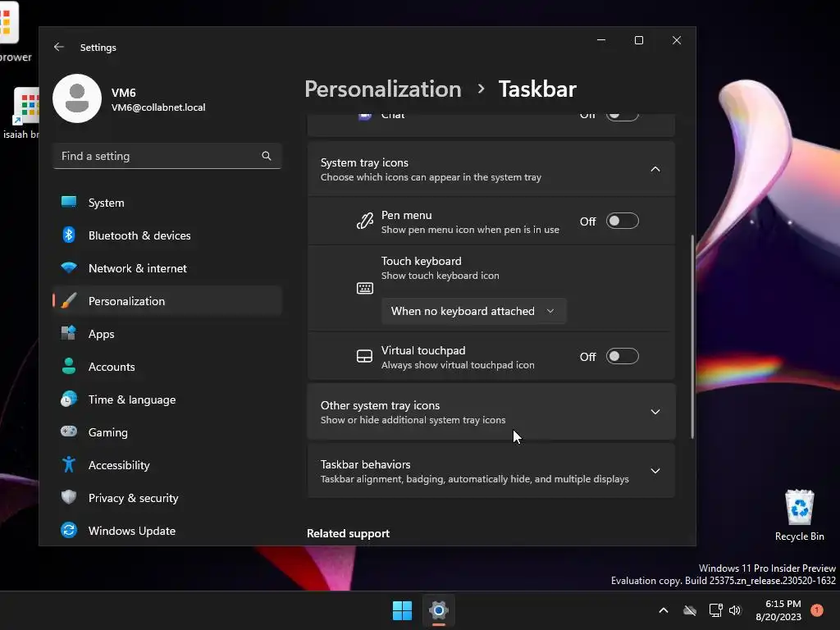Collapse the System tray icons section
840x630 pixels.
(655, 169)
